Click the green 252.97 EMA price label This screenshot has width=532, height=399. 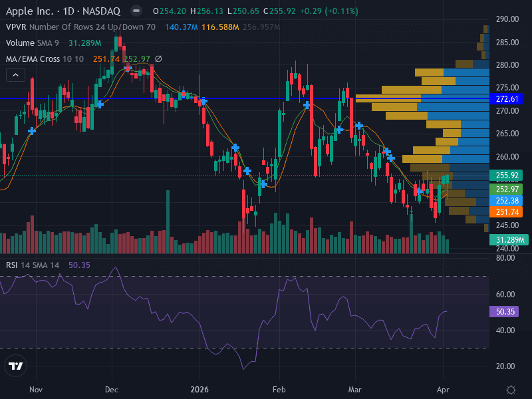tap(506, 190)
